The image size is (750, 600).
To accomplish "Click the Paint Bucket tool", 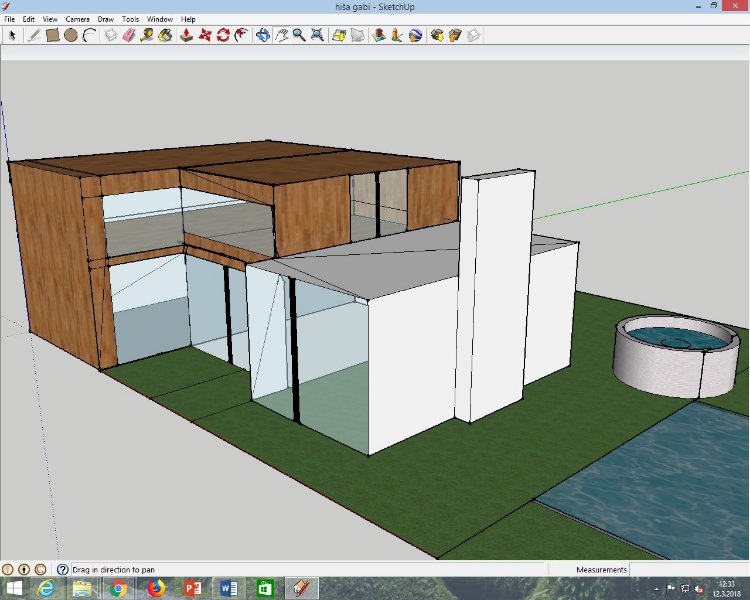I will [165, 35].
